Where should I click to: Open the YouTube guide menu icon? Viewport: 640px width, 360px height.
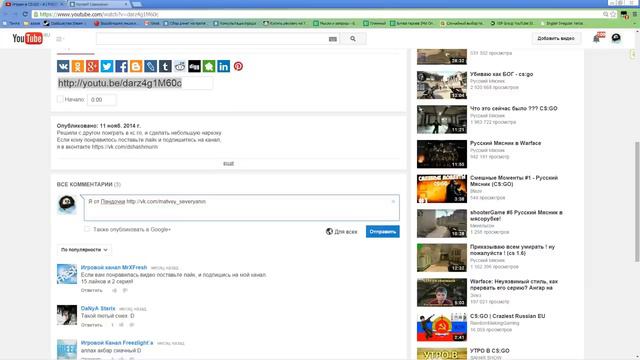pyautogui.click(x=60, y=39)
